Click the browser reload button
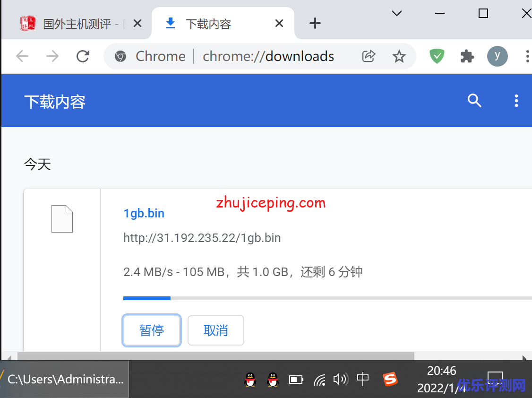Image resolution: width=532 pixels, height=398 pixels. click(x=83, y=57)
